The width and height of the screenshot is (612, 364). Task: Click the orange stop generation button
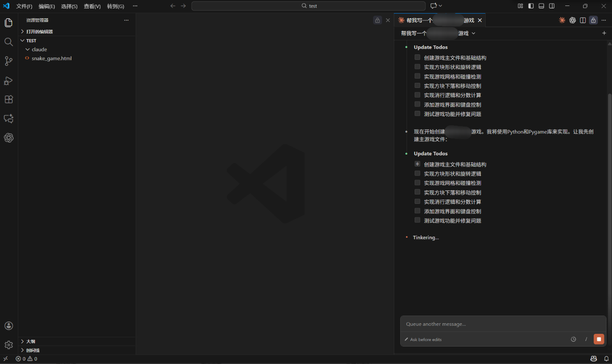tap(599, 339)
